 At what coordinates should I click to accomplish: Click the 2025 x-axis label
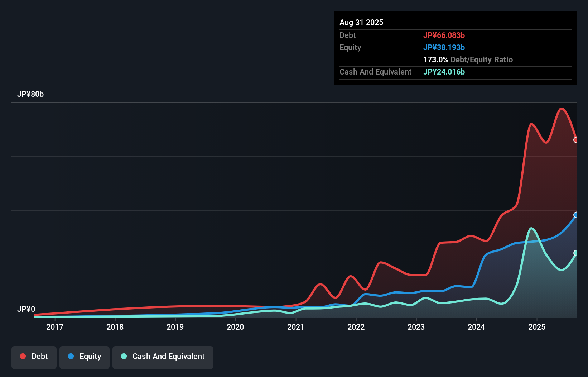click(537, 327)
